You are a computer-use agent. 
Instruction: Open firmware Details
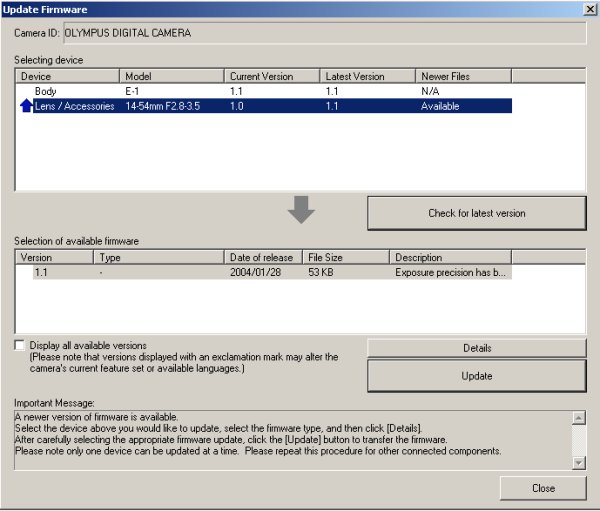[477, 348]
